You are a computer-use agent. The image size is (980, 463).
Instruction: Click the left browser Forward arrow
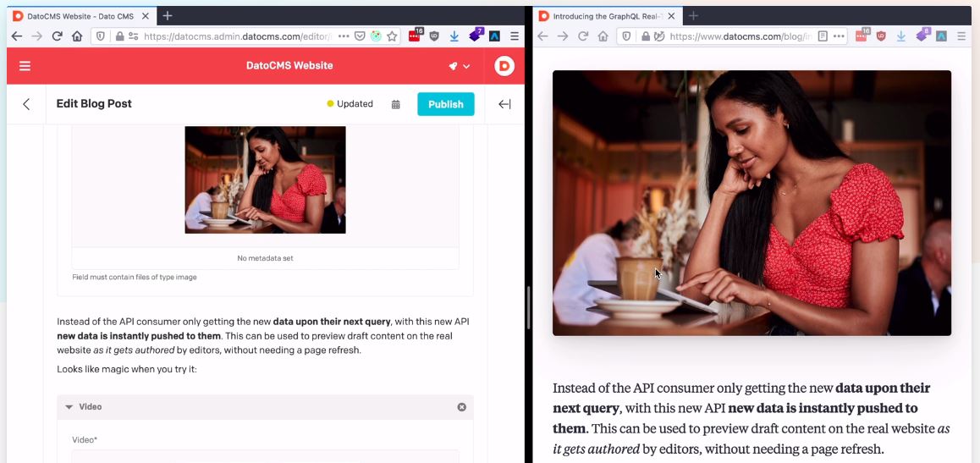tap(37, 36)
